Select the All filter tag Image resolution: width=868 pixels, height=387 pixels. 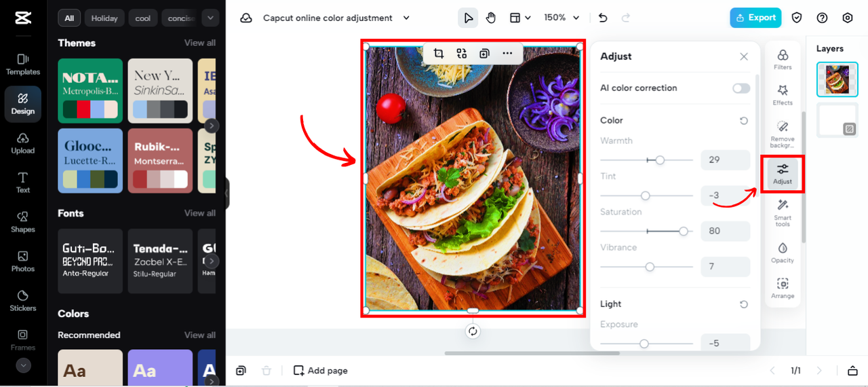pyautogui.click(x=69, y=18)
